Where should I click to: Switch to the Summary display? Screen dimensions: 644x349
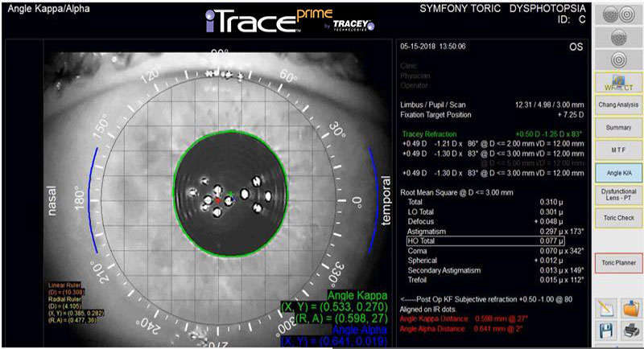618,128
